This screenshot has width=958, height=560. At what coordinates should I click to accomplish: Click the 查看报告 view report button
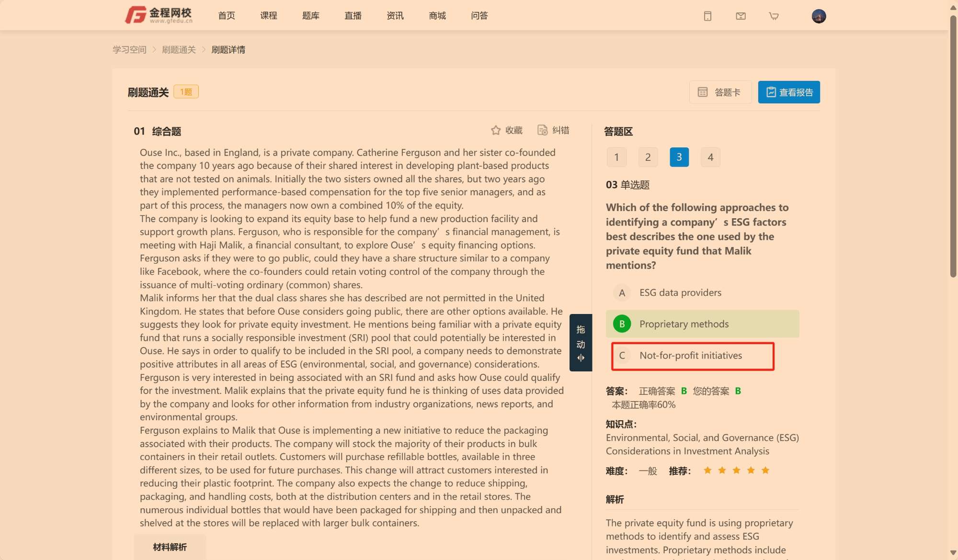pos(789,92)
